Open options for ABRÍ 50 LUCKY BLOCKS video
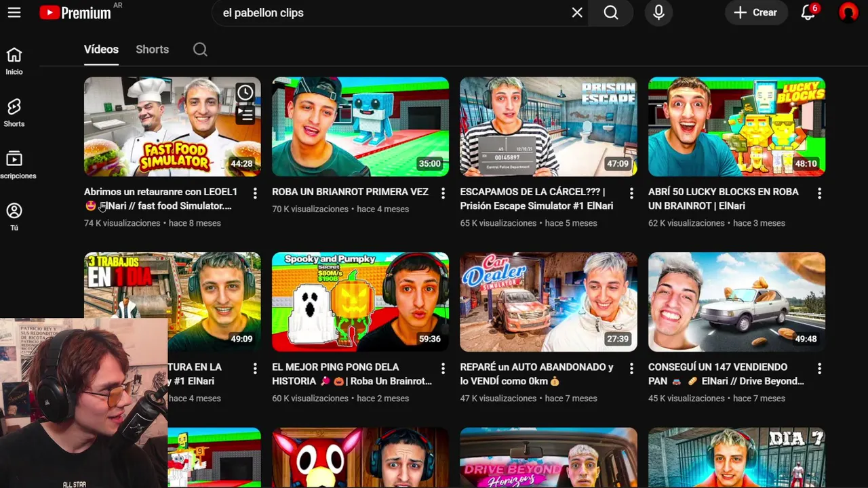Image resolution: width=868 pixels, height=488 pixels. pos(819,193)
